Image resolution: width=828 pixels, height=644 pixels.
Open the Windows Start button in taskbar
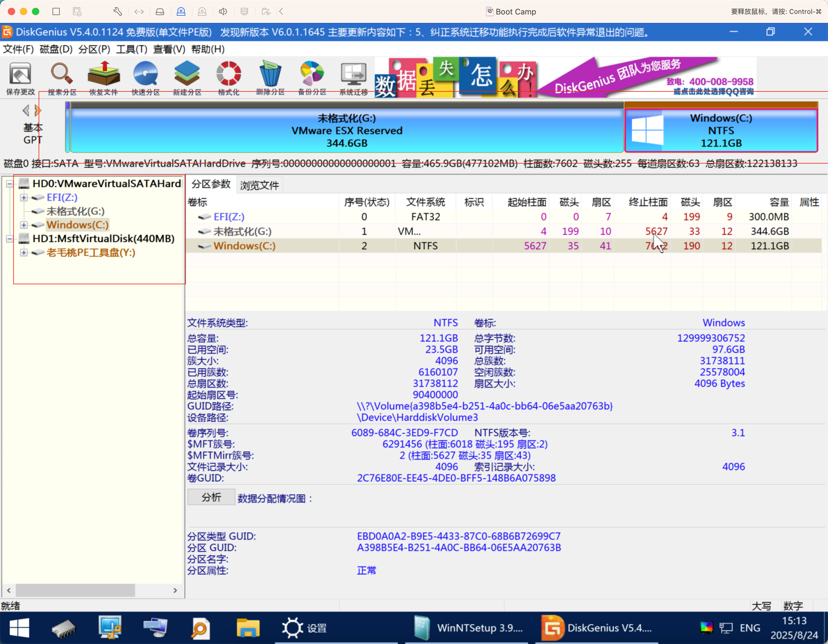(x=19, y=628)
